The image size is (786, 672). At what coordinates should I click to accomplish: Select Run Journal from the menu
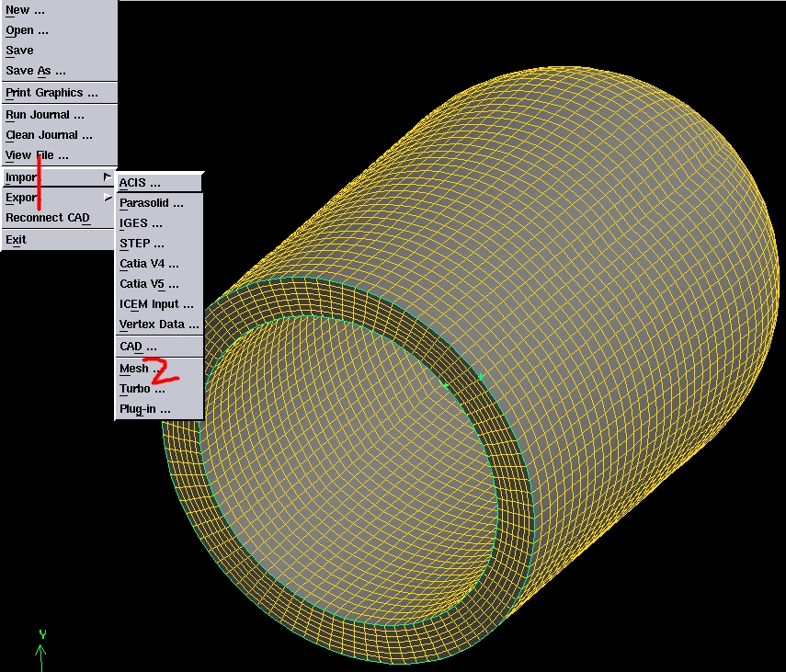45,115
